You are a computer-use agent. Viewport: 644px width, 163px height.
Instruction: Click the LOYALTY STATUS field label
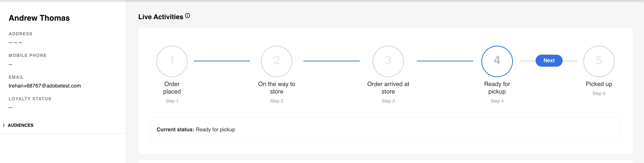click(30, 99)
